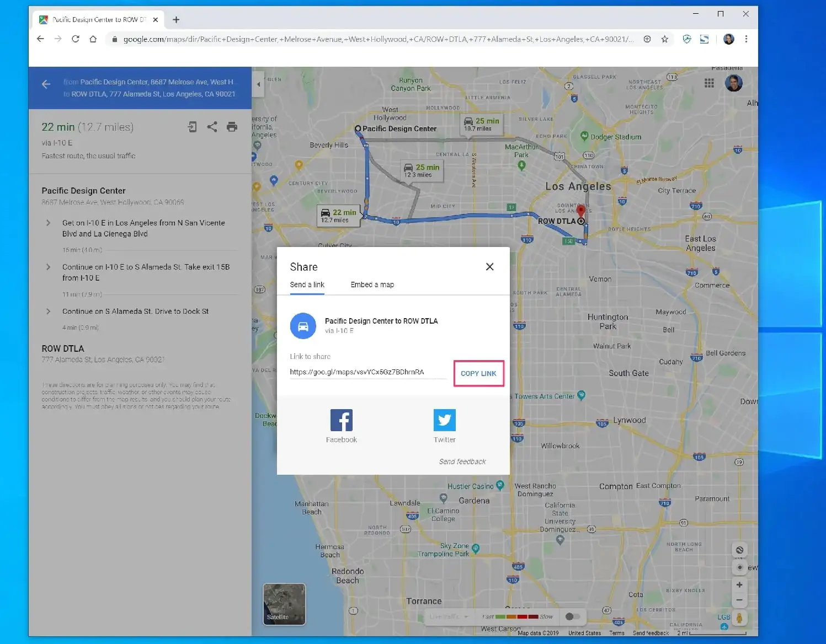
Task: Select the Send a link tab
Action: click(x=307, y=285)
